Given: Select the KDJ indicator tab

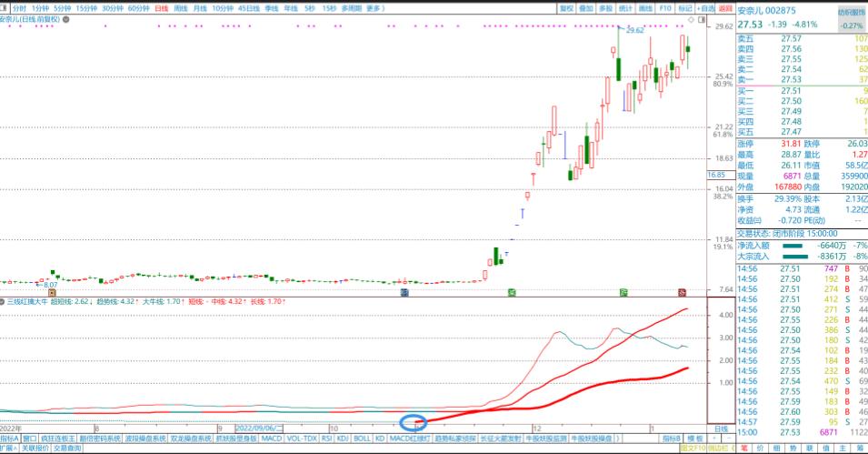Looking at the screenshot, I should tap(343, 438).
